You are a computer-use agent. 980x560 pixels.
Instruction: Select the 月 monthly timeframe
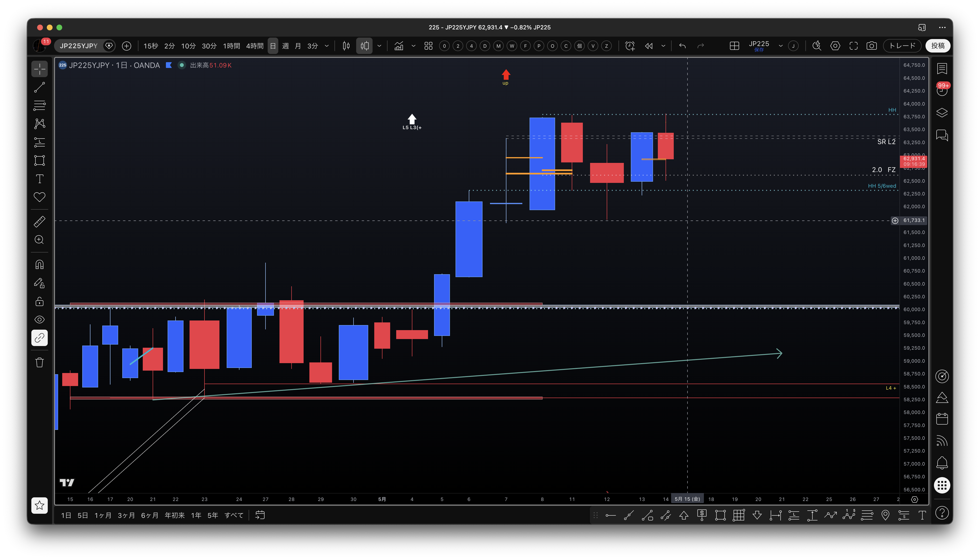(298, 46)
